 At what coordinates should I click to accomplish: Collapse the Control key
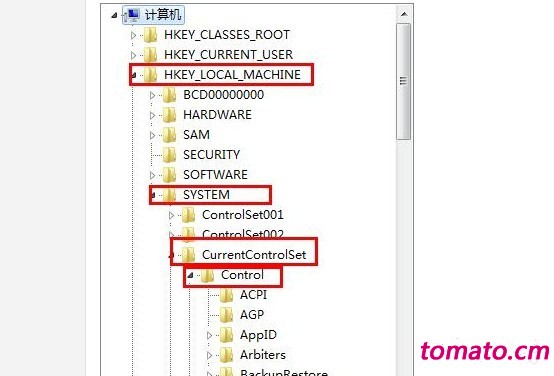(190, 275)
